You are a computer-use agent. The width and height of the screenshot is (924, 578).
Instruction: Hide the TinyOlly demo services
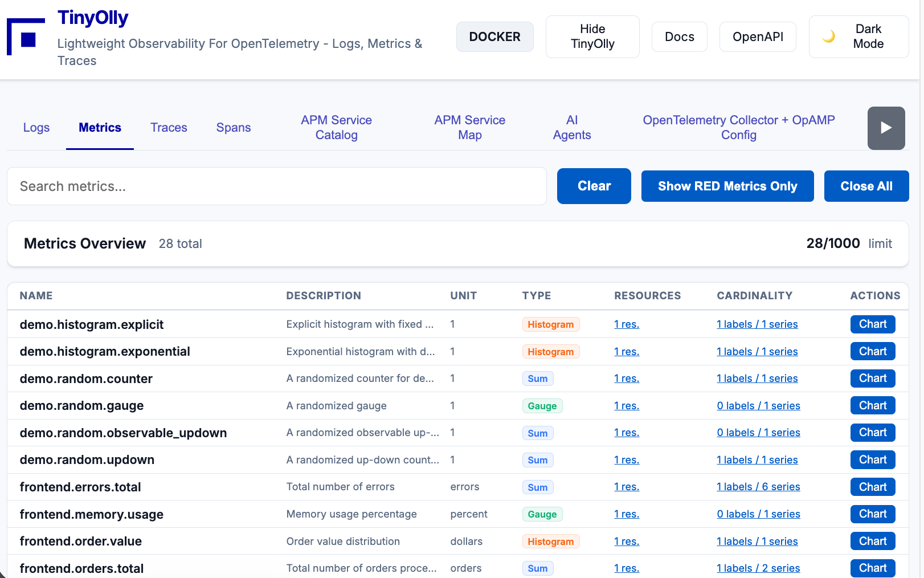[592, 36]
